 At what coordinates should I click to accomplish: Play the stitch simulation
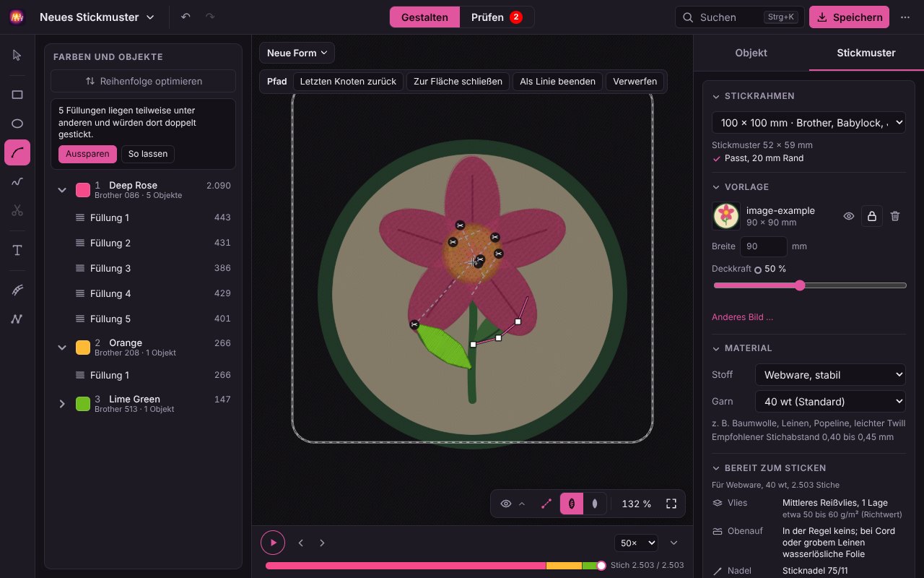coord(273,543)
